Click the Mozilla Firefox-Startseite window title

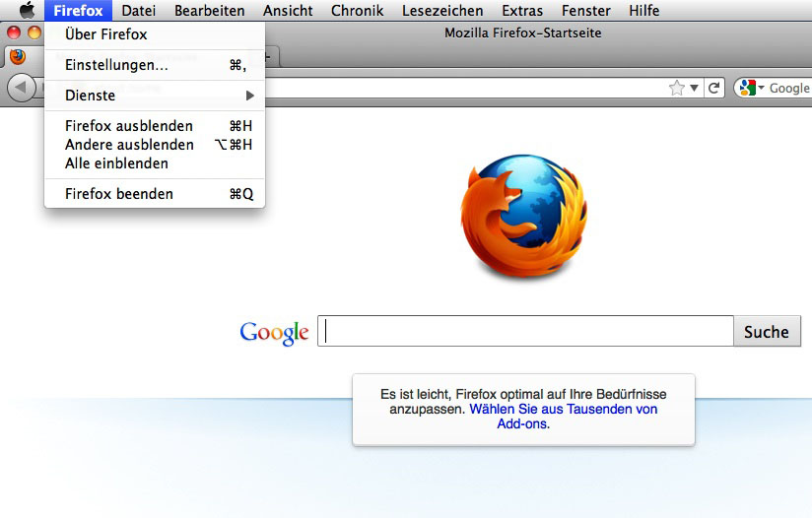click(523, 33)
